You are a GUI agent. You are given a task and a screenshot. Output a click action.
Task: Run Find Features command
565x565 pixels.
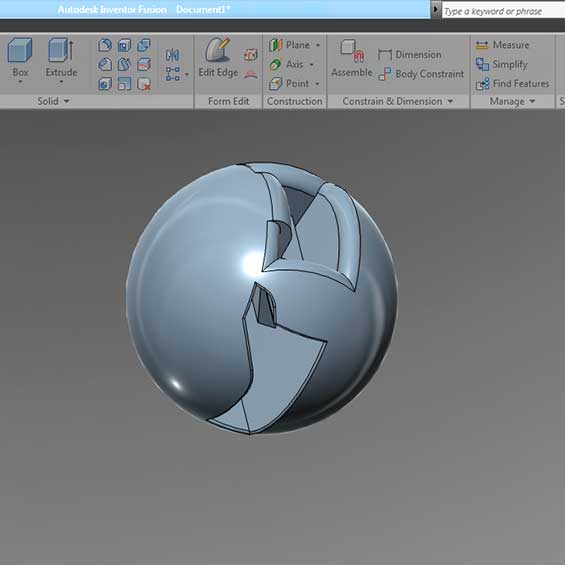tap(512, 84)
